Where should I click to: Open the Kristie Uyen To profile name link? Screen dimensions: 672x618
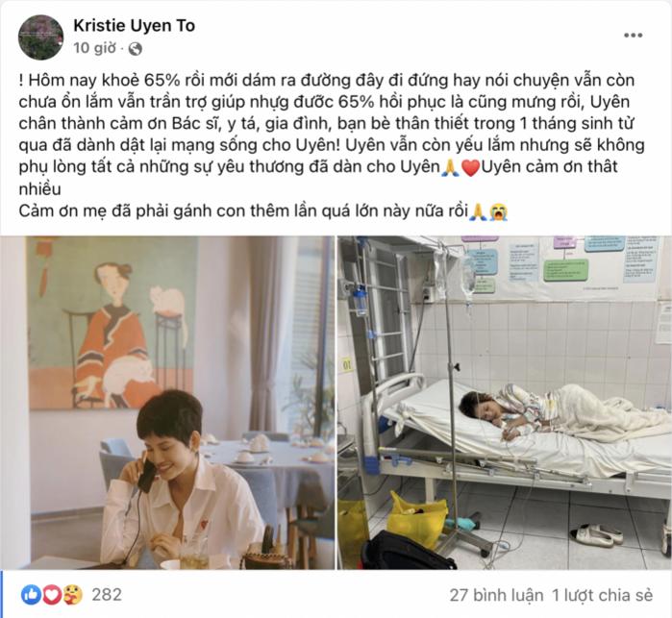click(x=135, y=26)
